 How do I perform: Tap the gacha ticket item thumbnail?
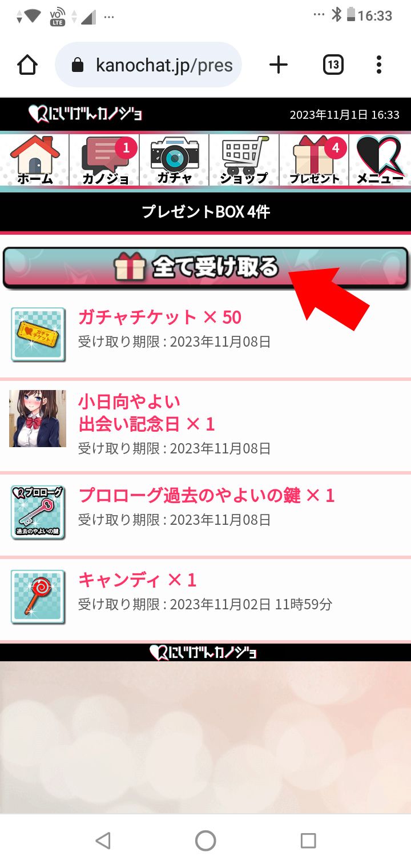pyautogui.click(x=38, y=334)
